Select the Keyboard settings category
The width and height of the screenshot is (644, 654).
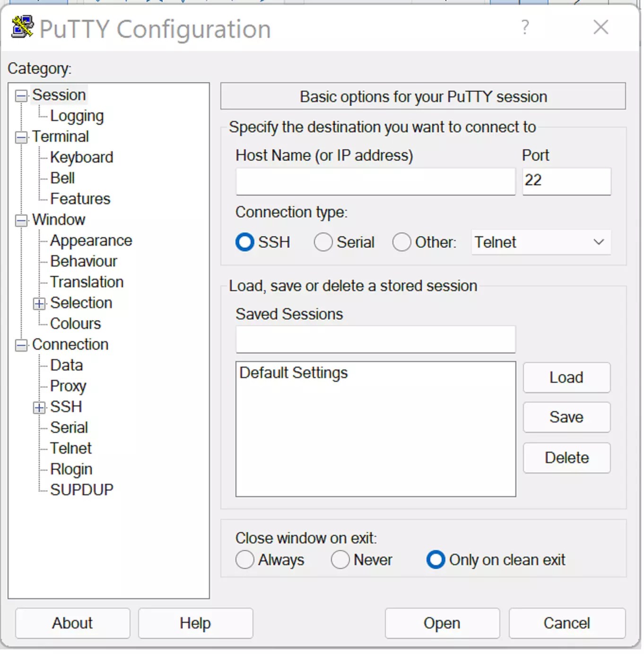(x=81, y=157)
